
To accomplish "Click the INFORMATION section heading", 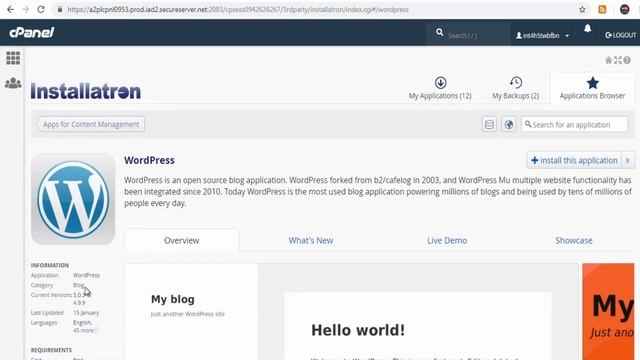I will 50,265.
